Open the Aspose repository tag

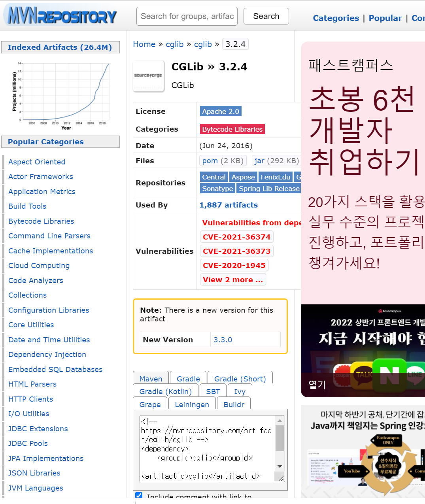tap(243, 177)
